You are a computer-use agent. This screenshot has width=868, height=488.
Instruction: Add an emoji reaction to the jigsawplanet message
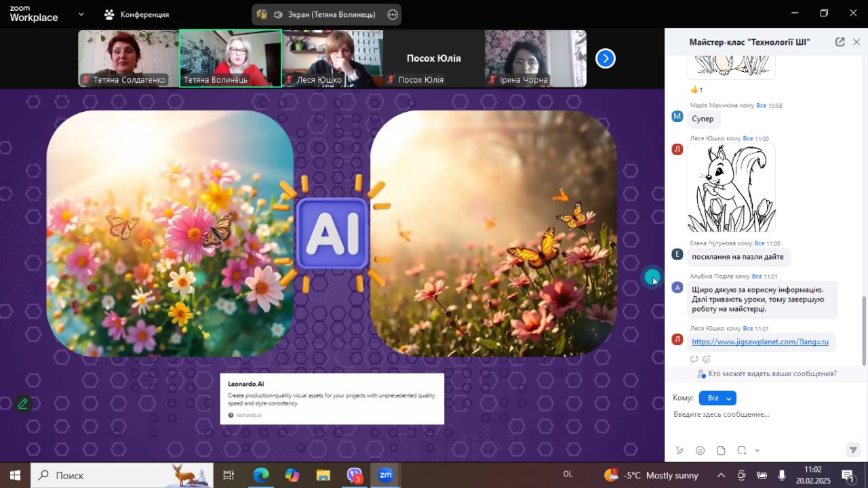[x=706, y=359]
